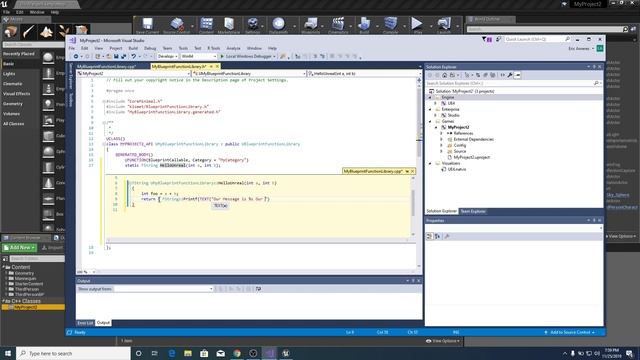The height and width of the screenshot is (360, 640).
Task: Open Solution Configurations Develop dropdown
Action: (x=167, y=56)
